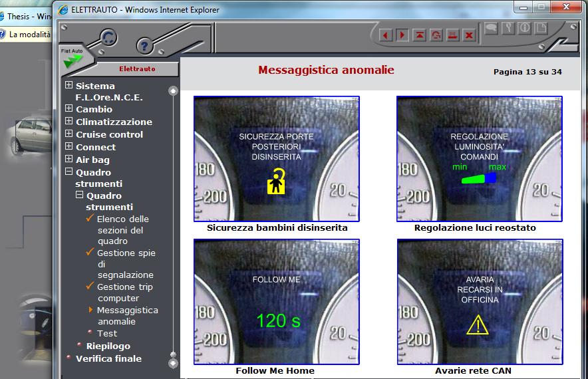Click the Fiat Auto green arrows logo
The width and height of the screenshot is (588, 379).
[x=73, y=60]
